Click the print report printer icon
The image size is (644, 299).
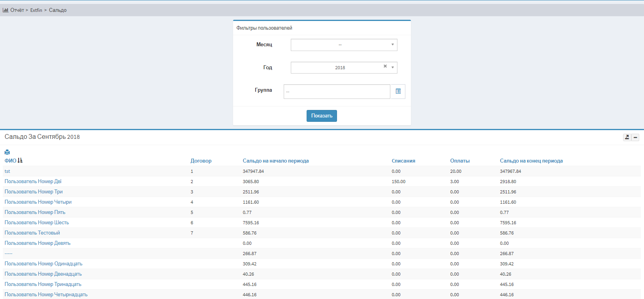[7, 152]
